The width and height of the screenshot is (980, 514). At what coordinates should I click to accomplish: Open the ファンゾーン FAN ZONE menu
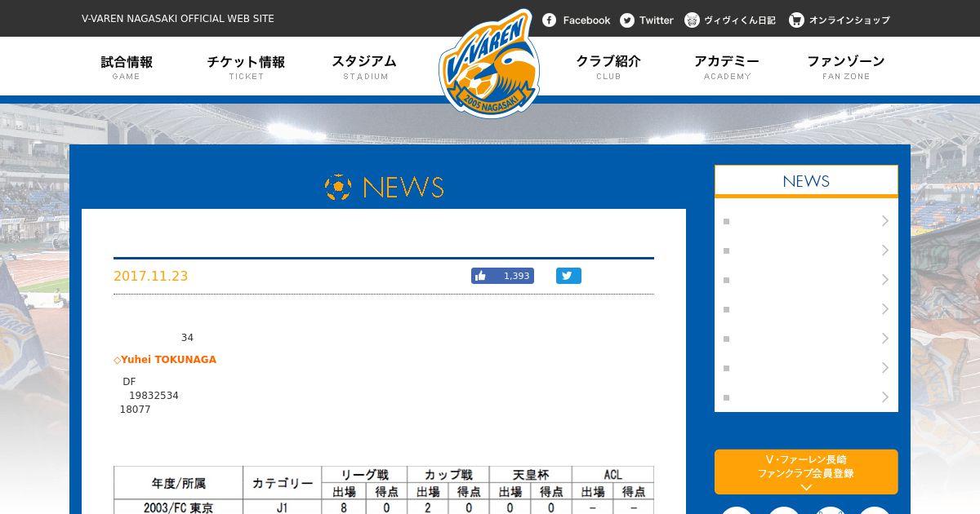846,67
